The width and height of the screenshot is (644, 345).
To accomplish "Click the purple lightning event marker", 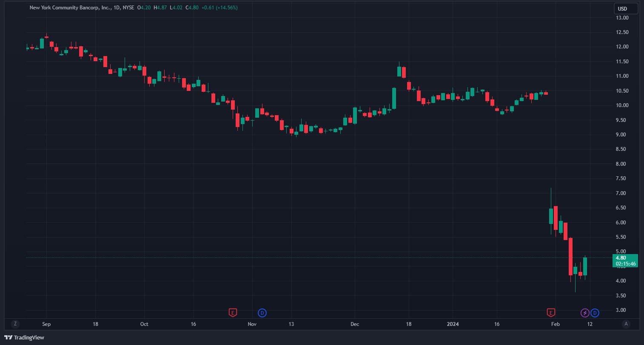I will tap(585, 313).
